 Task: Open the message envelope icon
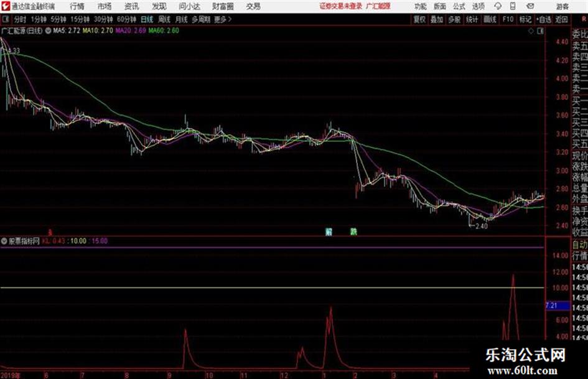tap(530, 6)
